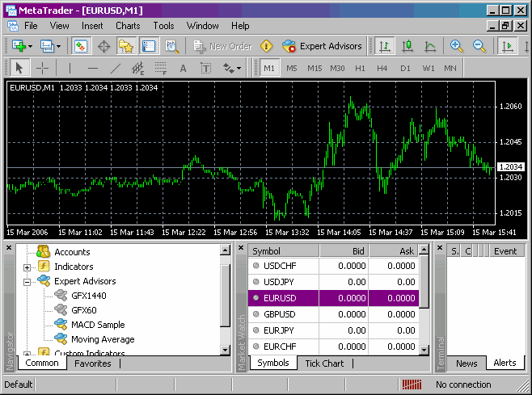Select the cursor arrow tool
Screen dimensions: 532x395
(19, 68)
